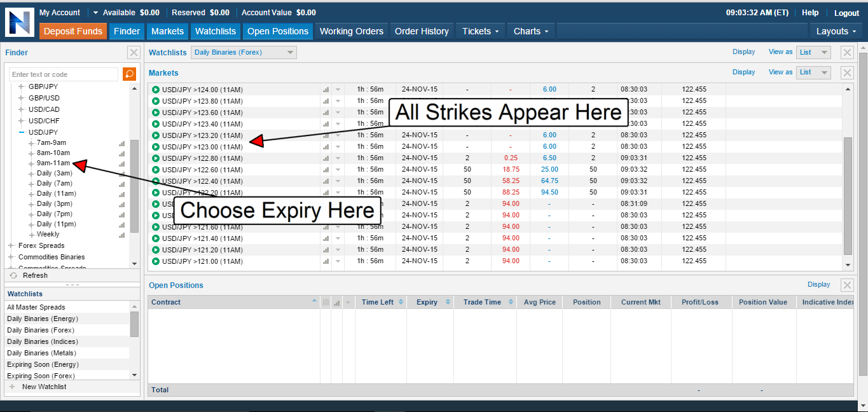Toggle the Finder tab
868x412 pixels.
coord(127,31)
